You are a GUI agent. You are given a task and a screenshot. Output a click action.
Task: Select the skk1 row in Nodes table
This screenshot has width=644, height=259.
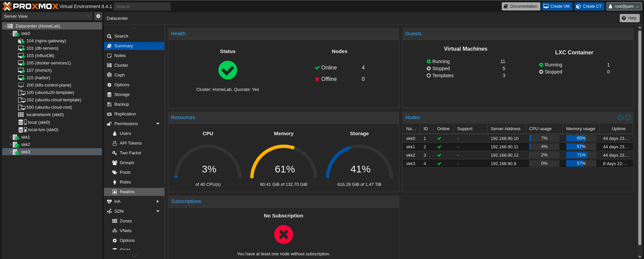coord(518,147)
